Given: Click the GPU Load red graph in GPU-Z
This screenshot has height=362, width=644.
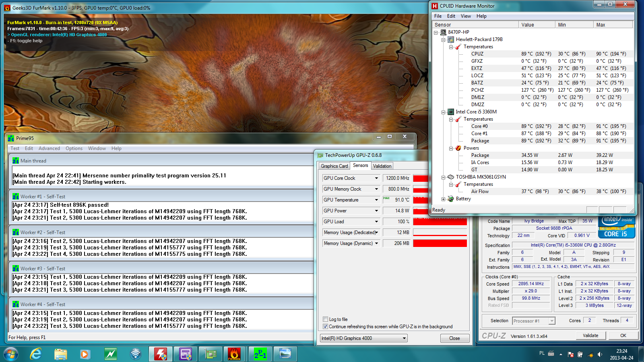Looking at the screenshot, I should (440, 222).
